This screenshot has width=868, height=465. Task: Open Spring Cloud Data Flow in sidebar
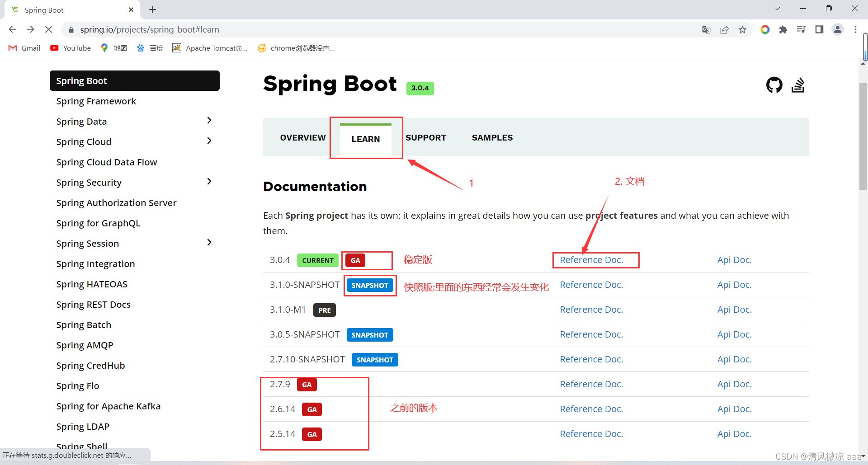[107, 162]
